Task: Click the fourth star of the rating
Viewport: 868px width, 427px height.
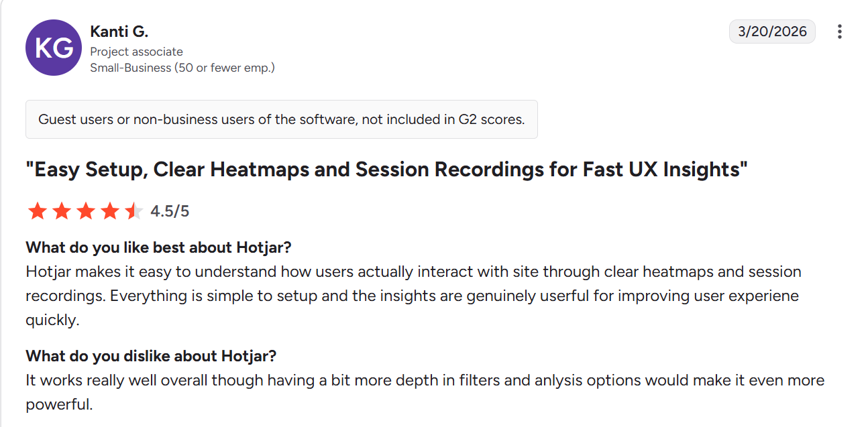Action: click(109, 210)
